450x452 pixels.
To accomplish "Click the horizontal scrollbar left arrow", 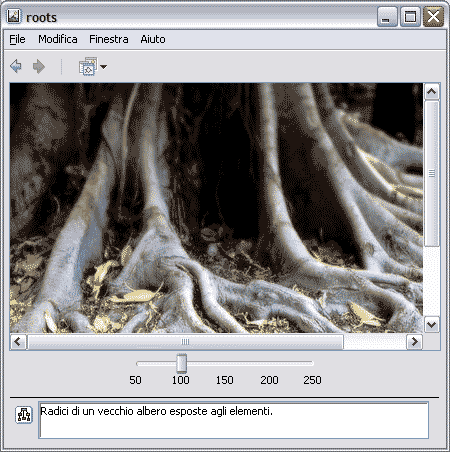I will coord(18,342).
